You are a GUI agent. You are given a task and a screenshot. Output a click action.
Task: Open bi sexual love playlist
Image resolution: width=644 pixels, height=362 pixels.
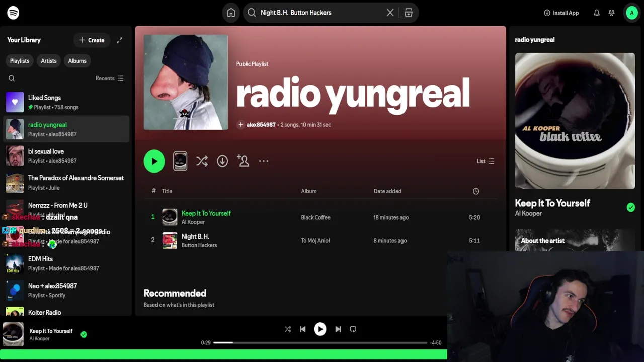(x=66, y=156)
